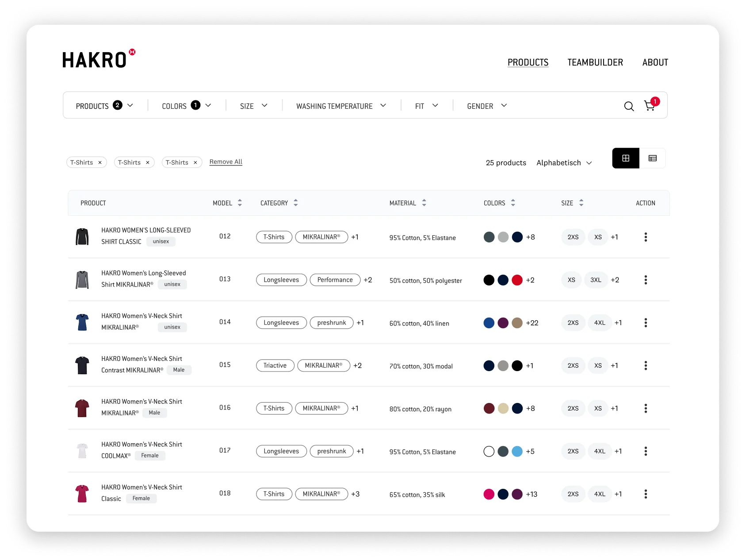Show +2 more sizes on model 013

point(615,280)
